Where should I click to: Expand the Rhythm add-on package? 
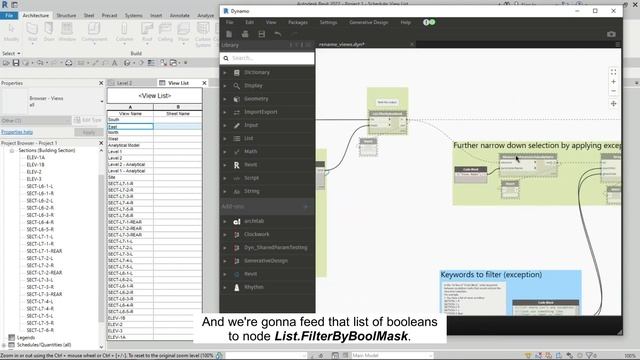[x=225, y=287]
